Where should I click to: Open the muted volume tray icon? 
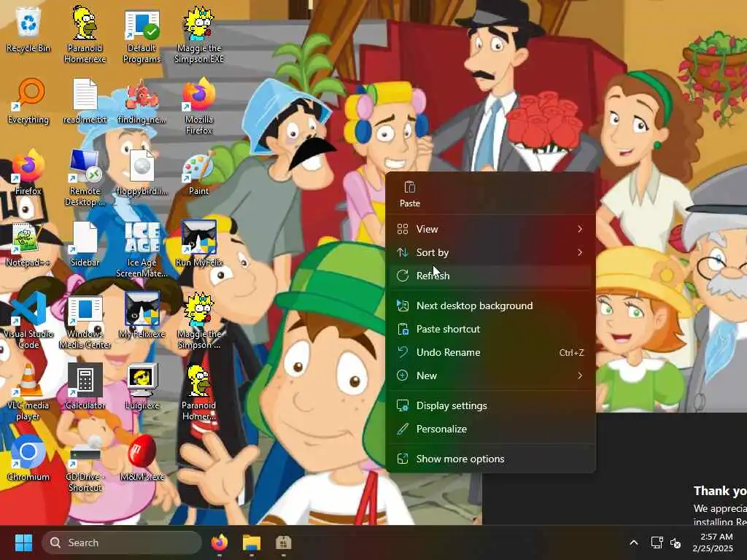[x=676, y=542]
